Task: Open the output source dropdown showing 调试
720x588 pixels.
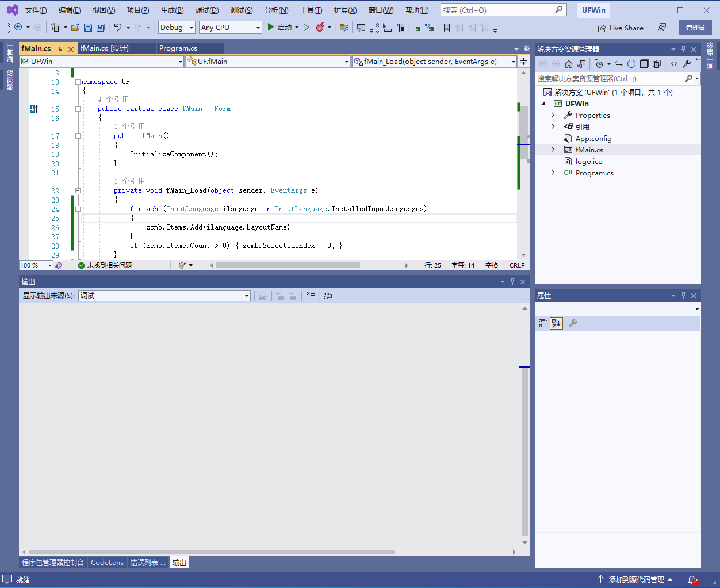Action: pos(164,296)
